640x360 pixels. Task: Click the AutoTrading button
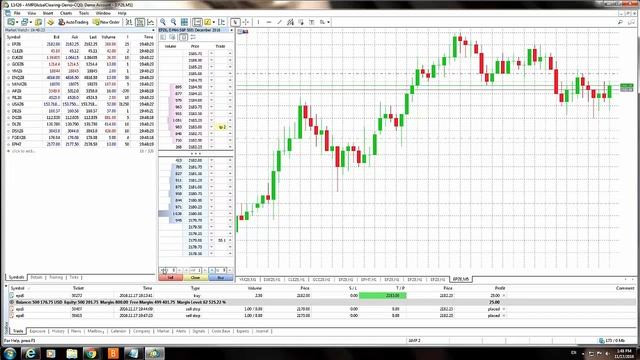click(73, 22)
